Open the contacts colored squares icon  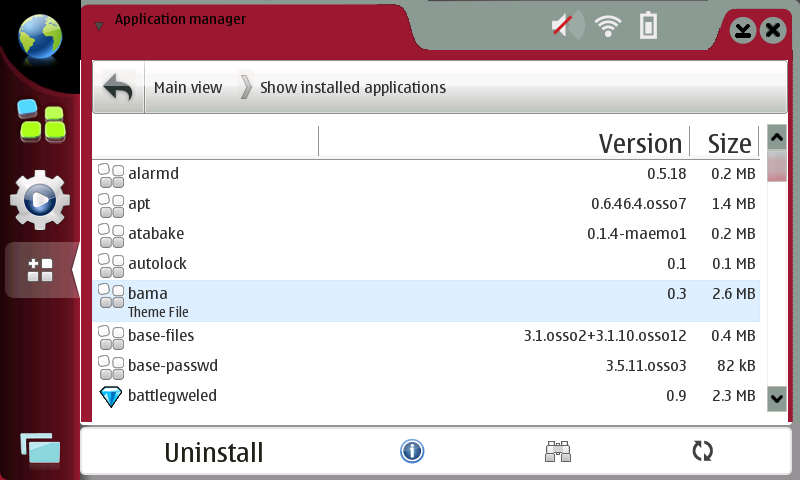39,120
